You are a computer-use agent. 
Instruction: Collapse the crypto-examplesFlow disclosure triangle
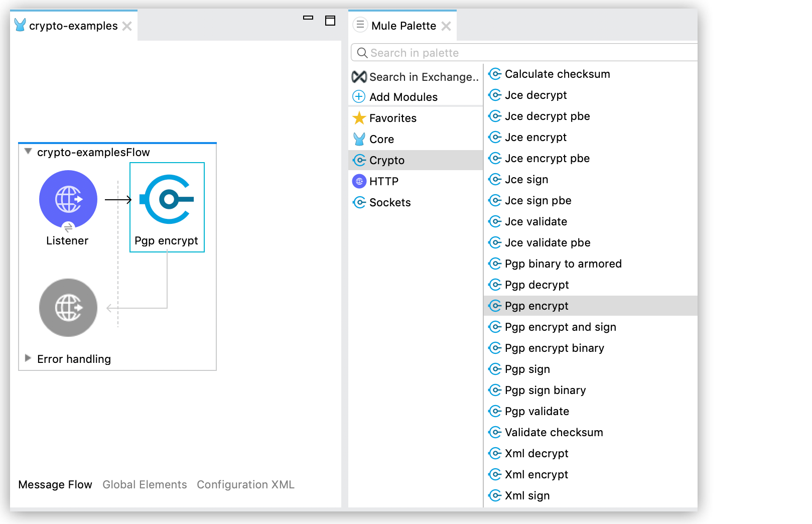click(29, 152)
